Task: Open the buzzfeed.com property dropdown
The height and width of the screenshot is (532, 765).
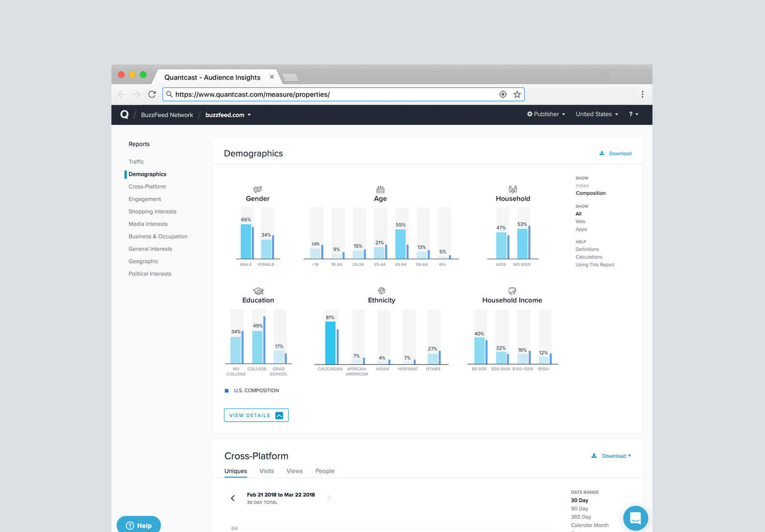Action: [228, 115]
